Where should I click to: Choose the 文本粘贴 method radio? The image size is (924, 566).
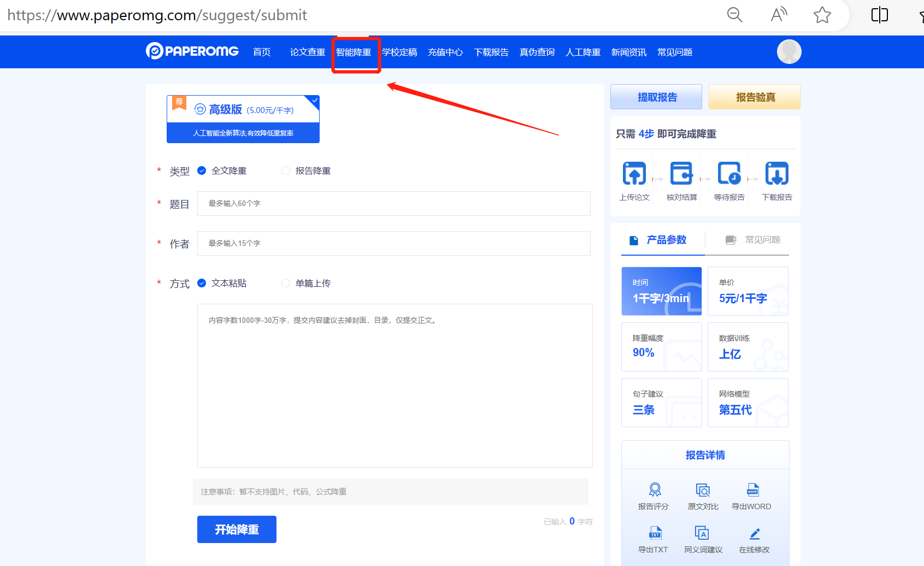202,283
